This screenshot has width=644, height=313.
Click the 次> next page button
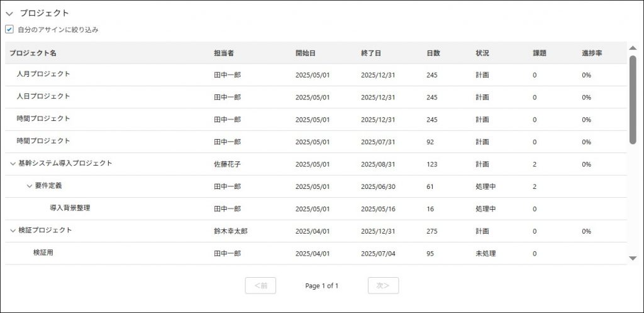click(383, 286)
